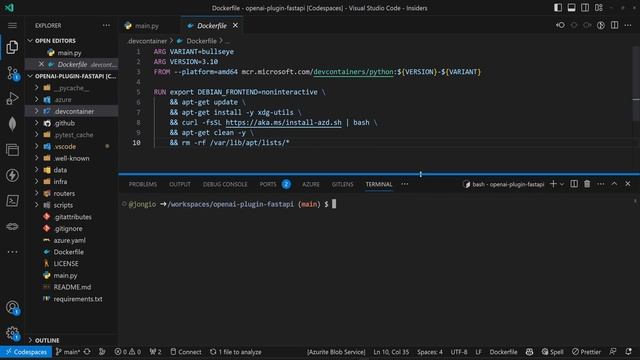Screen dimensions: 640x360
Task: Expand the .github folder
Action: pyautogui.click(x=72, y=123)
